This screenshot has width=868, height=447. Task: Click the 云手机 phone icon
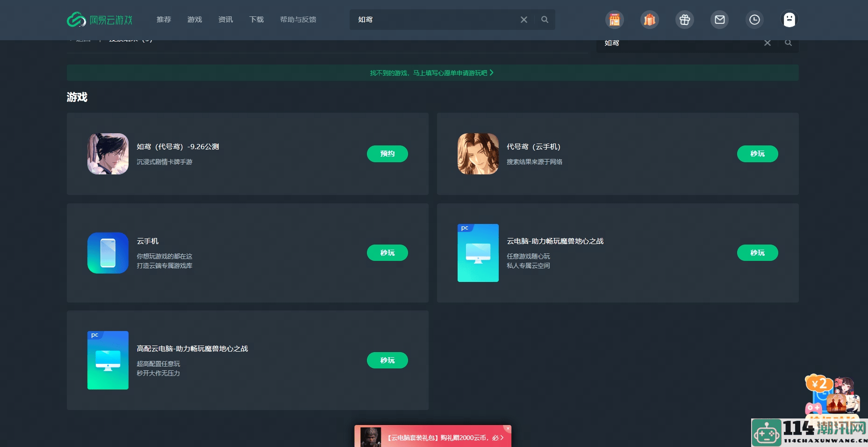click(108, 253)
